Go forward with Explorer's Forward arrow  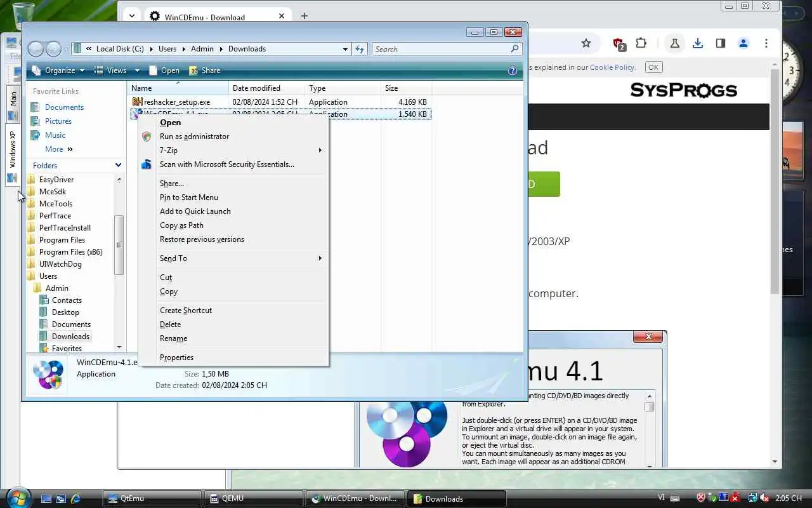(x=54, y=49)
